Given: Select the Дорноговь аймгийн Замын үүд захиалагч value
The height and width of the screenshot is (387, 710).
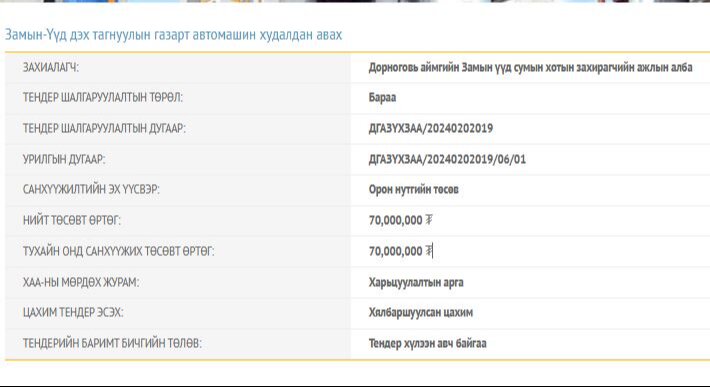Looking at the screenshot, I should 530,67.
